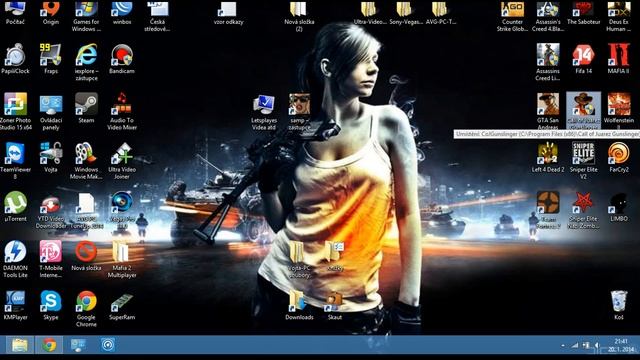This screenshot has width=640, height=360.
Task: Launch KMPlayer from the desktop
Action: (x=16, y=305)
